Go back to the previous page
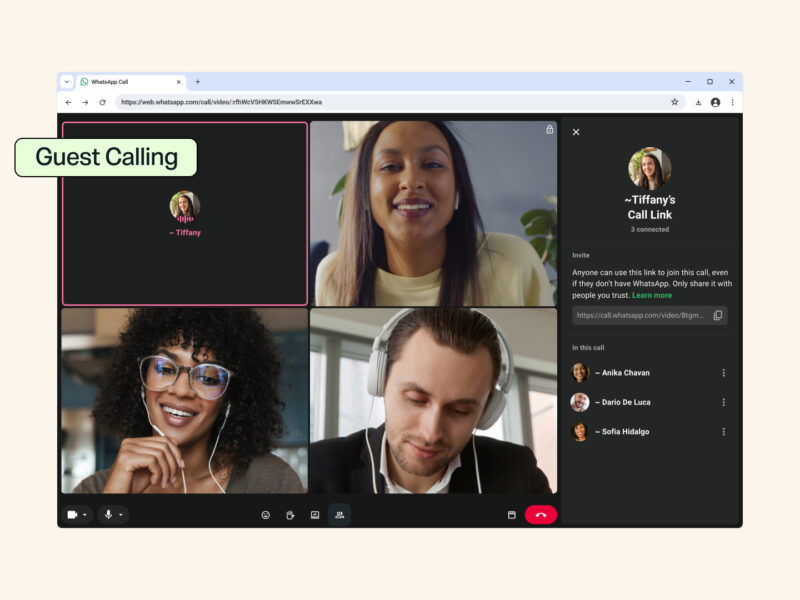 [x=68, y=103]
